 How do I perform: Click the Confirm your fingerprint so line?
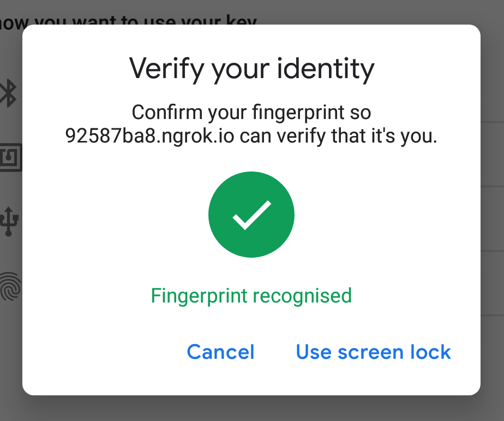coord(251,113)
